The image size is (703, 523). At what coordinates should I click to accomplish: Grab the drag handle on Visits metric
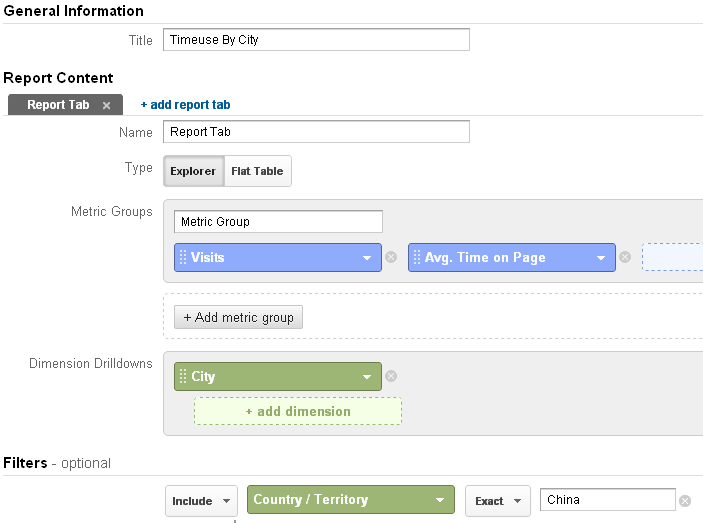183,258
